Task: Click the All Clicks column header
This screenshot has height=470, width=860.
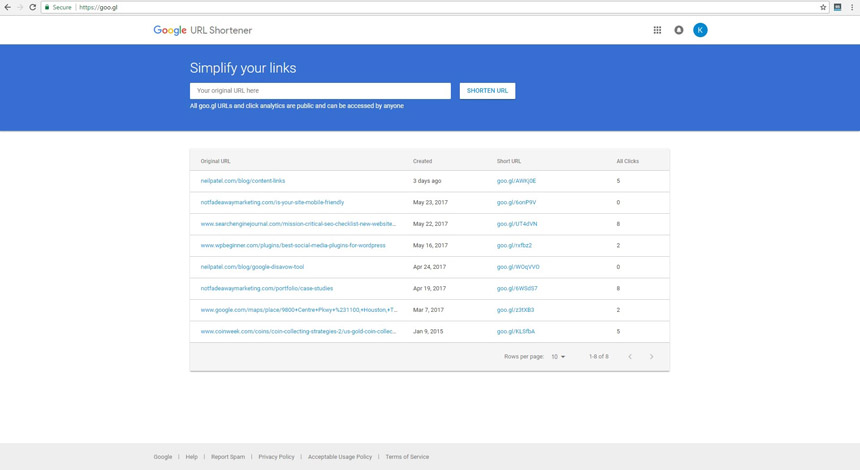Action: (x=627, y=161)
